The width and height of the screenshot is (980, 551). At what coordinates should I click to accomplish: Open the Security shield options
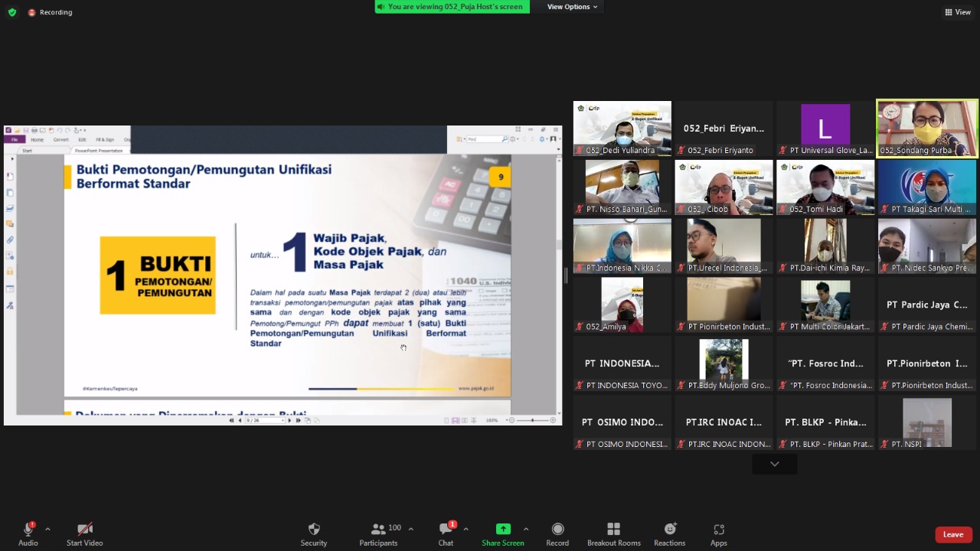pyautogui.click(x=313, y=530)
